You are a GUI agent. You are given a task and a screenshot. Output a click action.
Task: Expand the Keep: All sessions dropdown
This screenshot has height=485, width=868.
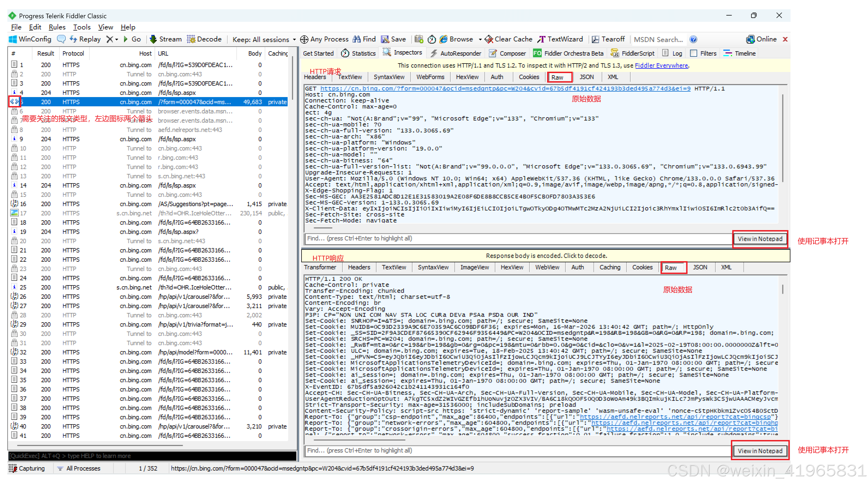pyautogui.click(x=294, y=40)
